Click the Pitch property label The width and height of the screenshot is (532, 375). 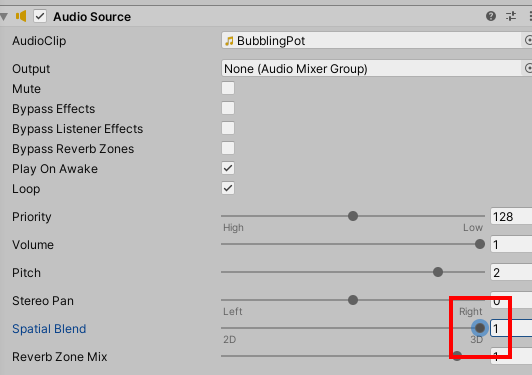point(26,273)
